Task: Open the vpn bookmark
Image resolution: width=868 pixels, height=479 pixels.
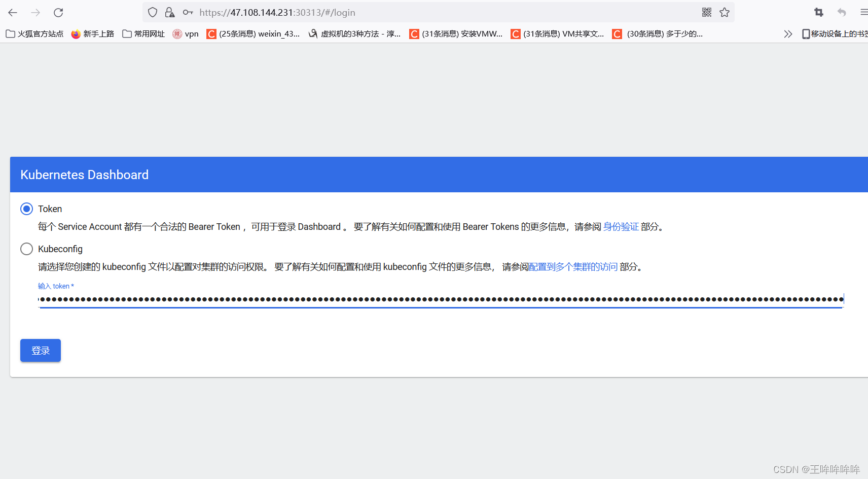Action: pyautogui.click(x=186, y=34)
